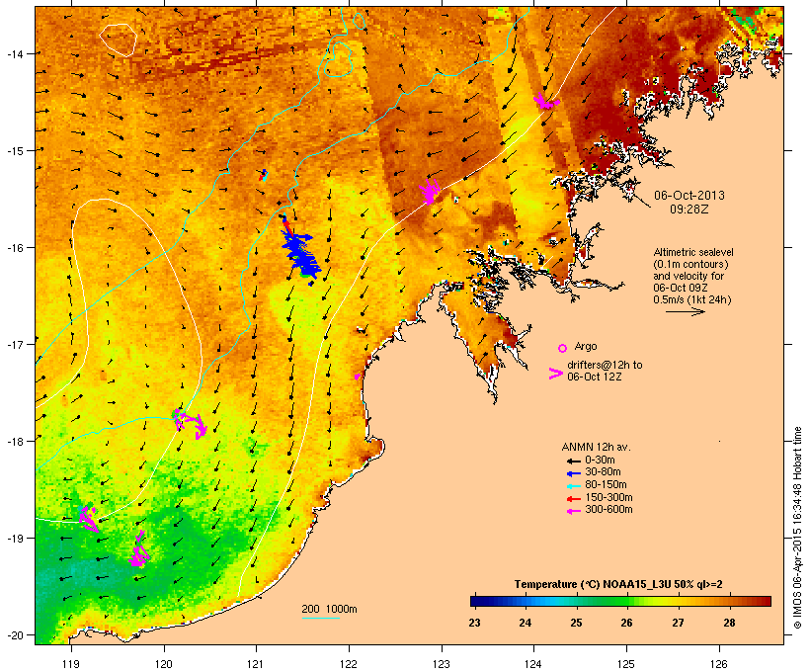810x672 pixels.
Task: Click the dark blue end of the temperature colorbar
Action: click(478, 601)
